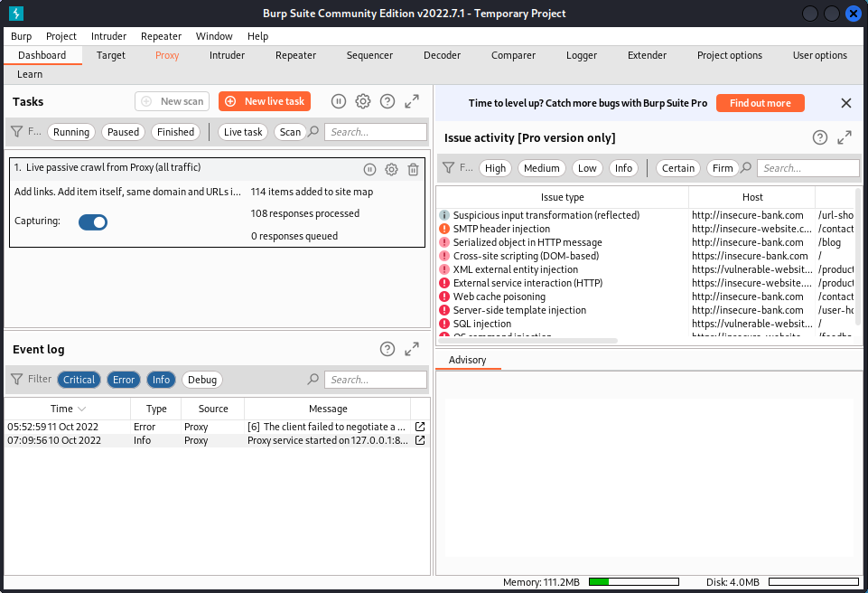Screen dimensions: 868x593
Task: Switch to the Target tab
Action: [111, 55]
